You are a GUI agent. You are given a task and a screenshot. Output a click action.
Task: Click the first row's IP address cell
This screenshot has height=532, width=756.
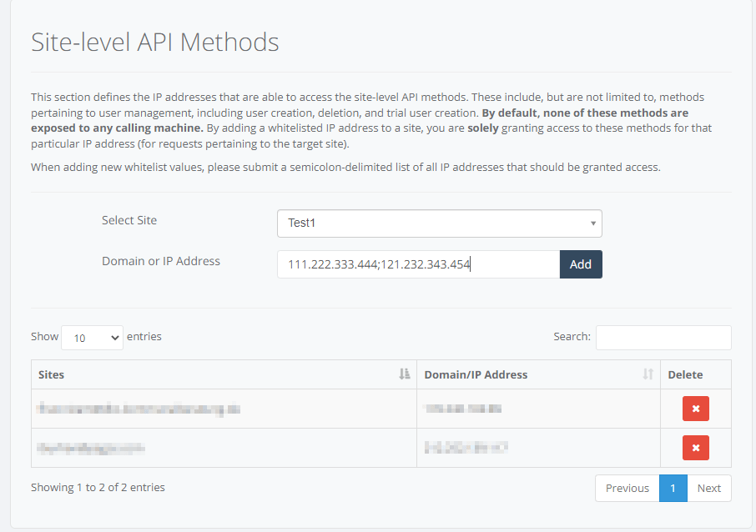[463, 409]
